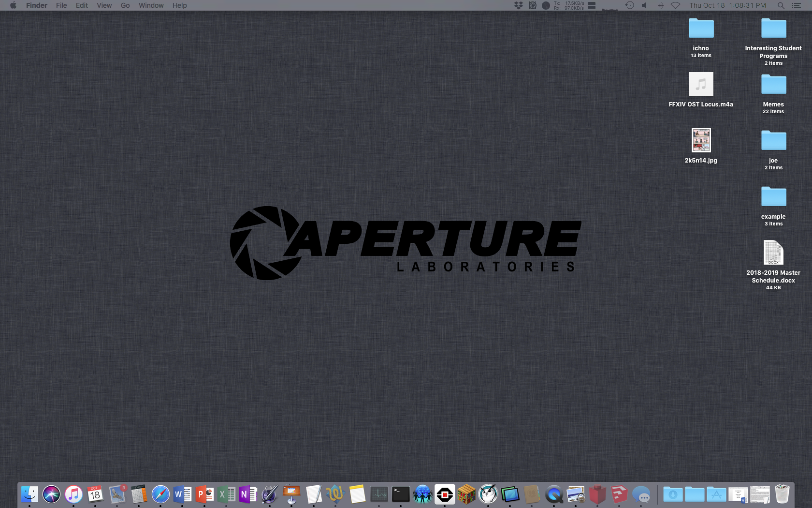Select the FFXIV OST Locus.m4a file
812x508 pixels.
701,84
